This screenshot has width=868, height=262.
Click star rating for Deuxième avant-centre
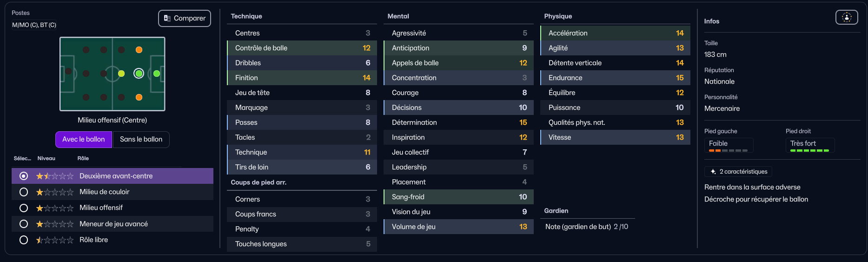55,176
